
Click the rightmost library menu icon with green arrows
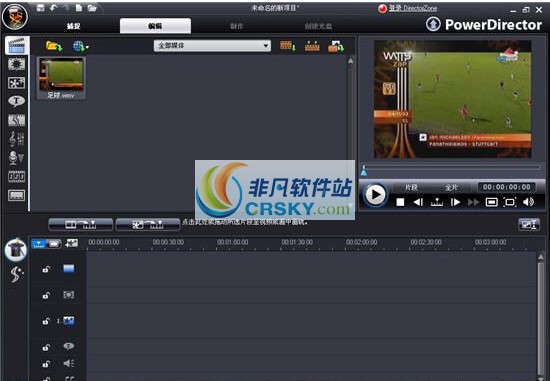(x=336, y=46)
